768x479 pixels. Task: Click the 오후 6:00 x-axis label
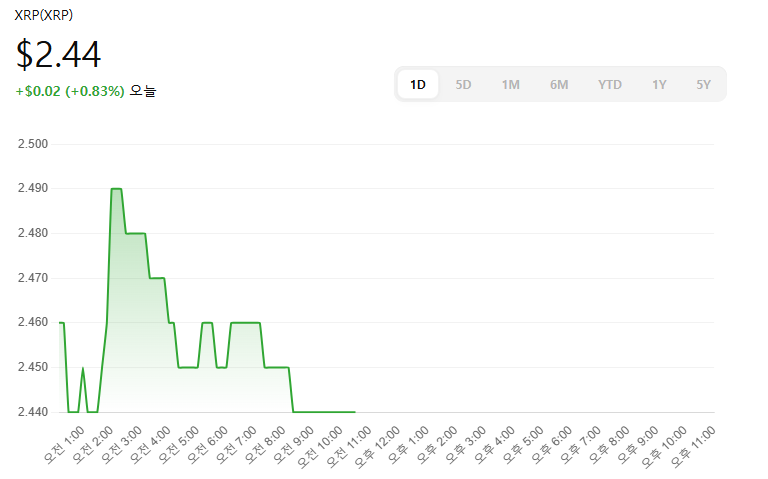coord(552,445)
